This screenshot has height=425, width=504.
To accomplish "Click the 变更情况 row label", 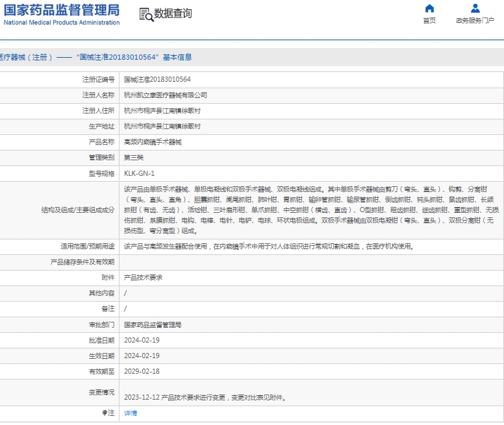I will pyautogui.click(x=101, y=393).
